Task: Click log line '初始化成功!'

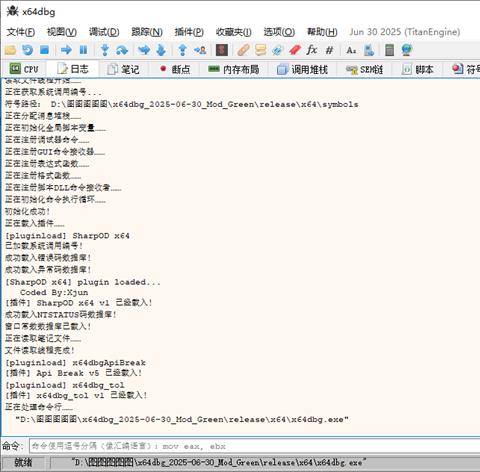Action: (27, 211)
